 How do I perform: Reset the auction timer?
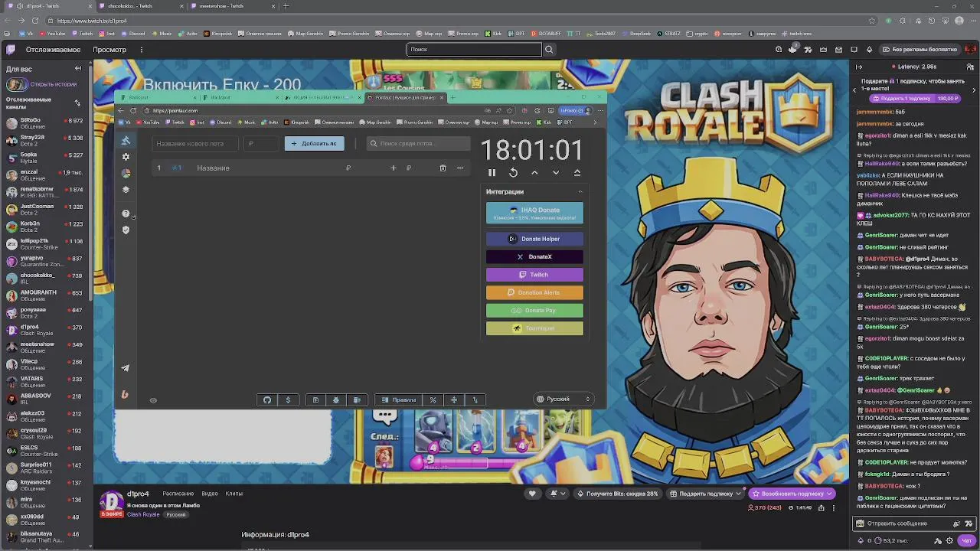513,173
